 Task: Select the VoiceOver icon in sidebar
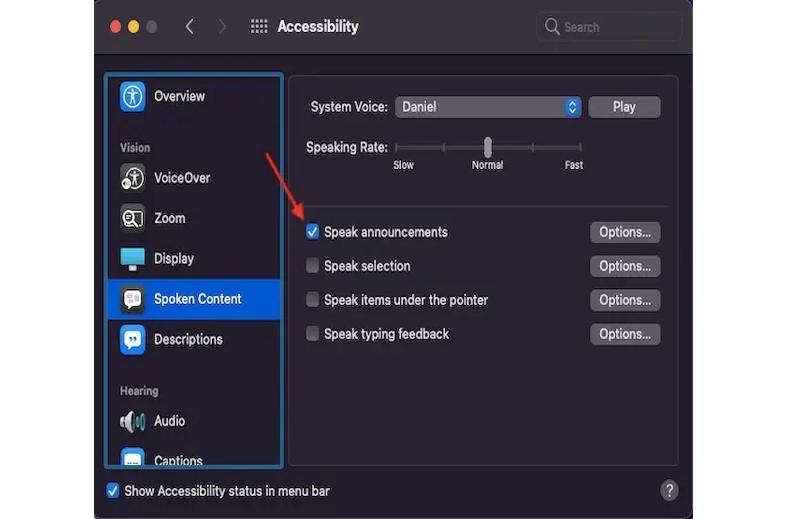tap(133, 178)
